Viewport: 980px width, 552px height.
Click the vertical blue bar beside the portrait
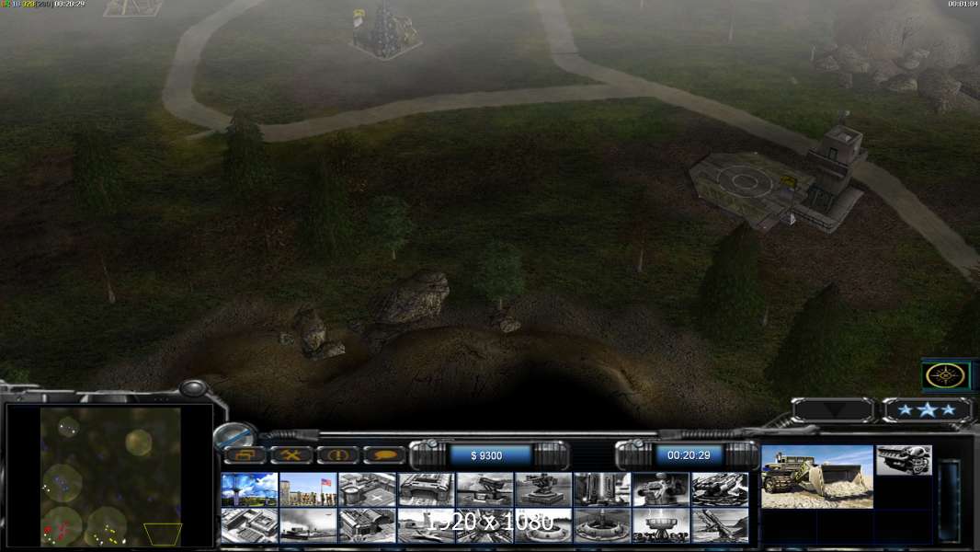[950, 500]
